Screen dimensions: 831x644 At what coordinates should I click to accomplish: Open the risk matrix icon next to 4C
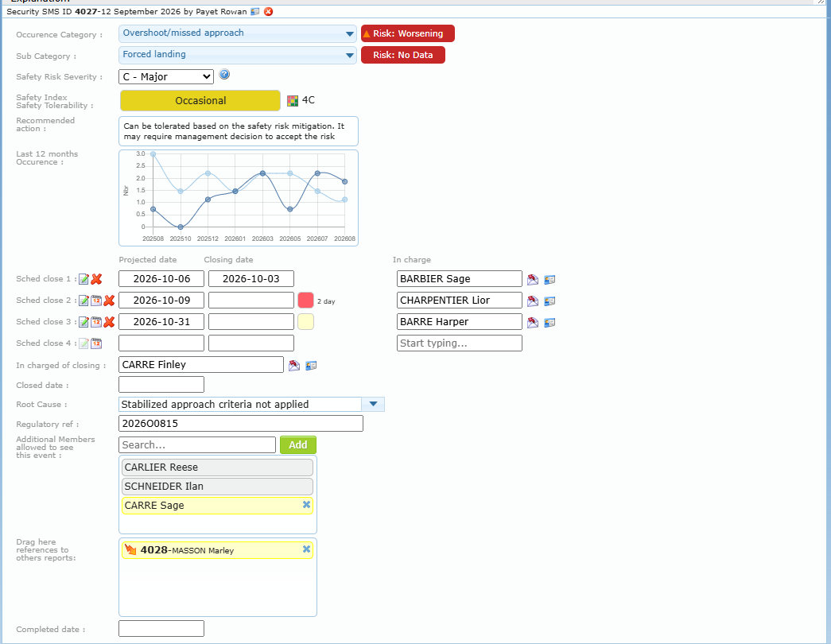[293, 101]
